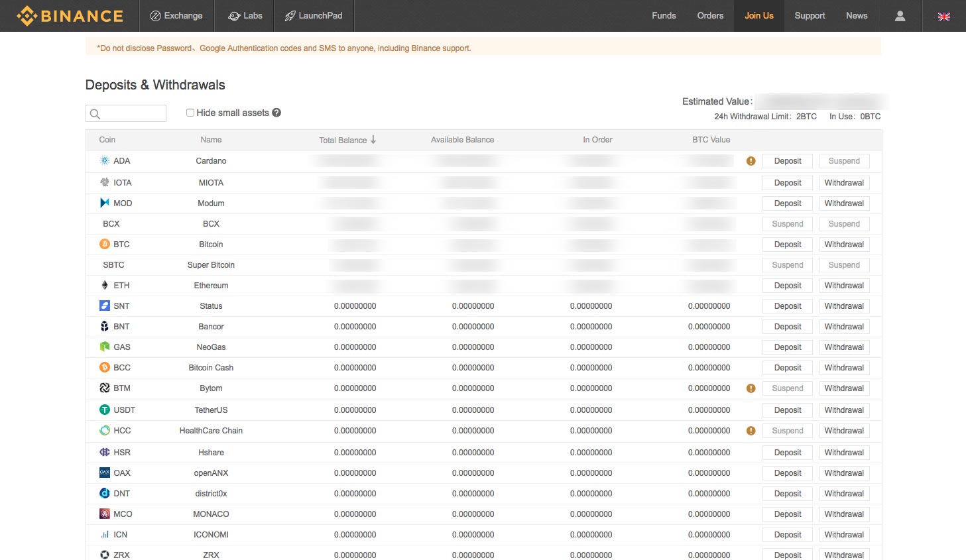Click Withdrawal for HCC HealthCare Chain
The image size is (966, 560).
click(844, 431)
